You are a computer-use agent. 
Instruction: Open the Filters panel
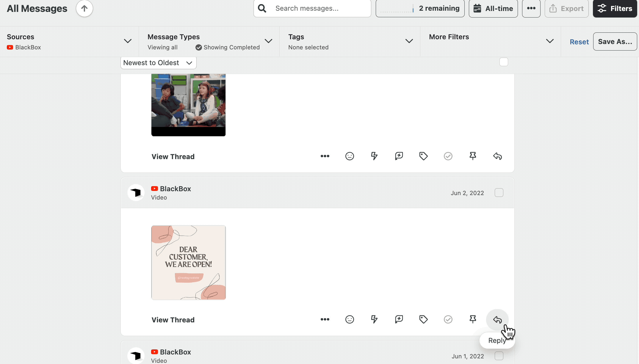click(x=615, y=8)
